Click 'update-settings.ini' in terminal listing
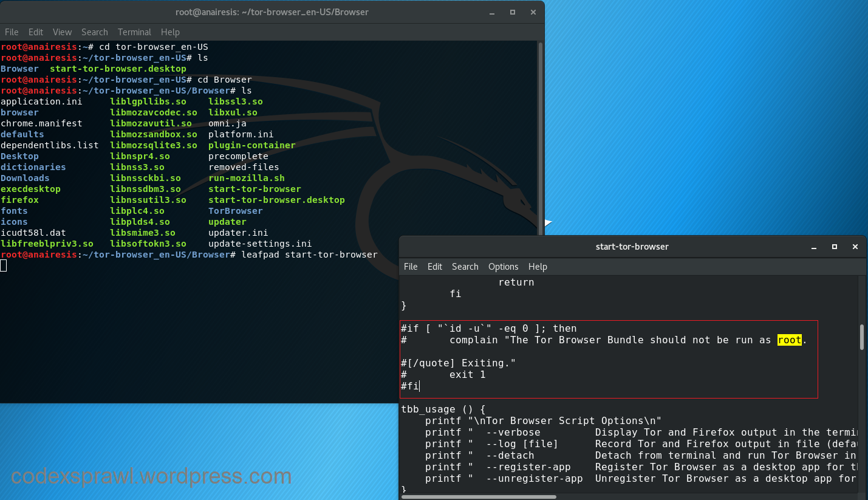Screen dimensions: 868x500 tap(260, 244)
